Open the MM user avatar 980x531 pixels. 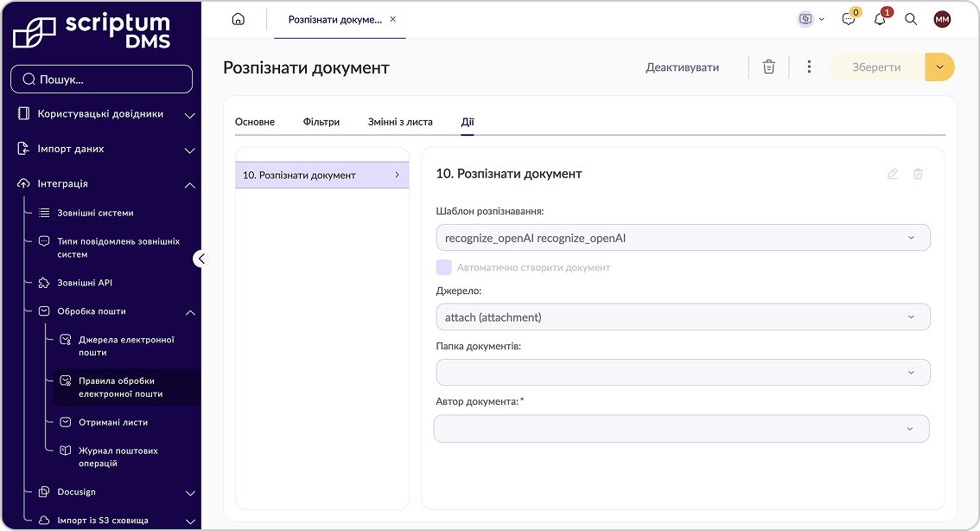tap(942, 19)
